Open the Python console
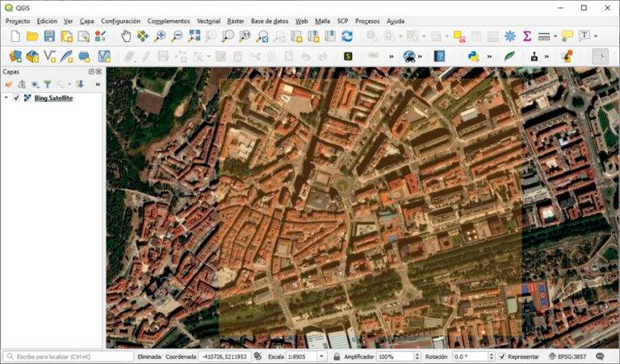 tap(473, 56)
